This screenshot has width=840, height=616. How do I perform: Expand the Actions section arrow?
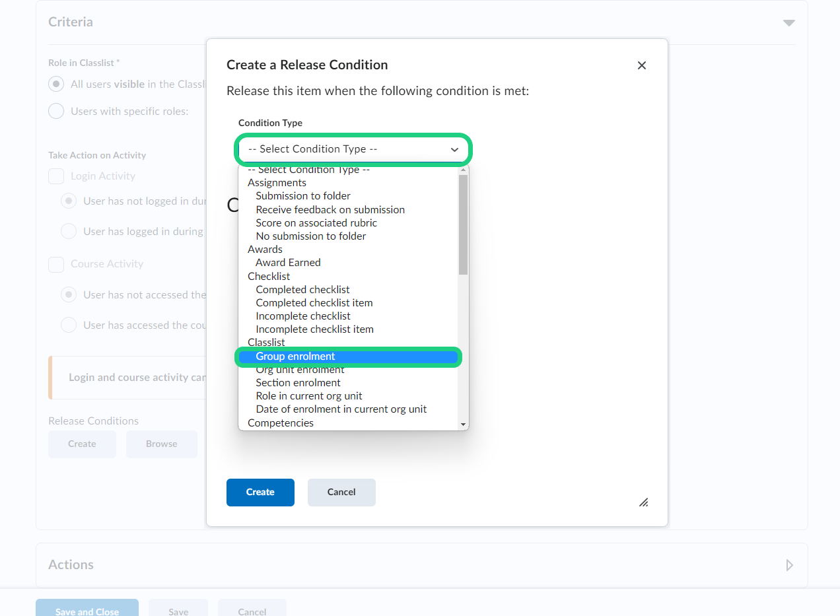point(788,565)
